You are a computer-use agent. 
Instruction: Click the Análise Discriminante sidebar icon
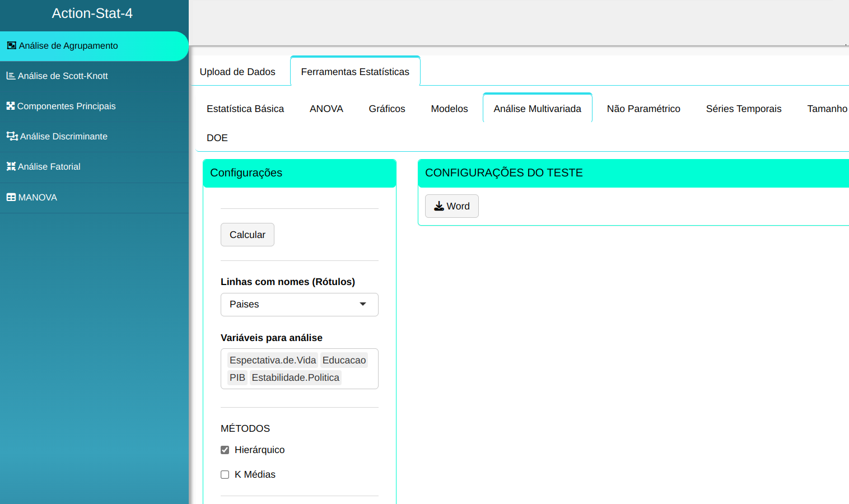[12, 136]
